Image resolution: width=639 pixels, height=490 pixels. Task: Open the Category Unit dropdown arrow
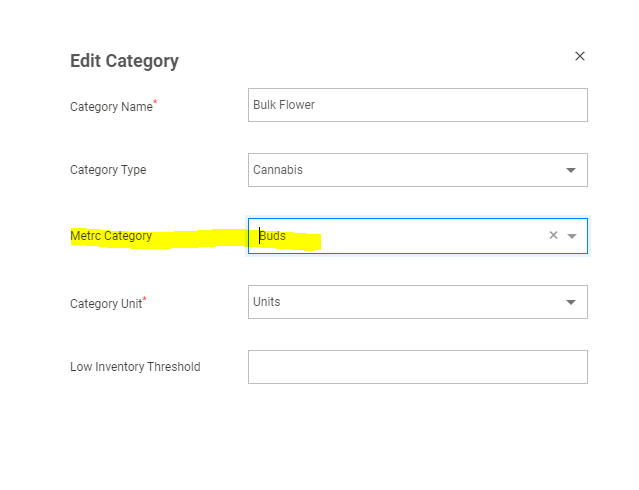(571, 302)
